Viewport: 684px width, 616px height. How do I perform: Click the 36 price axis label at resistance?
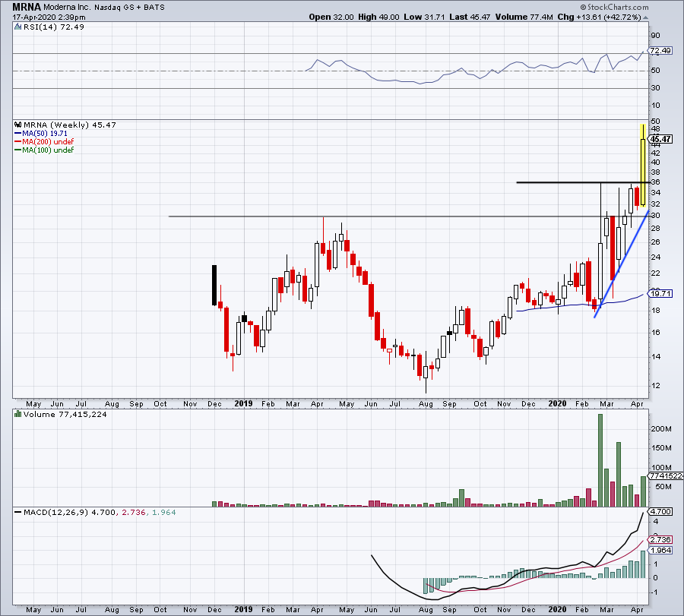[x=655, y=182]
